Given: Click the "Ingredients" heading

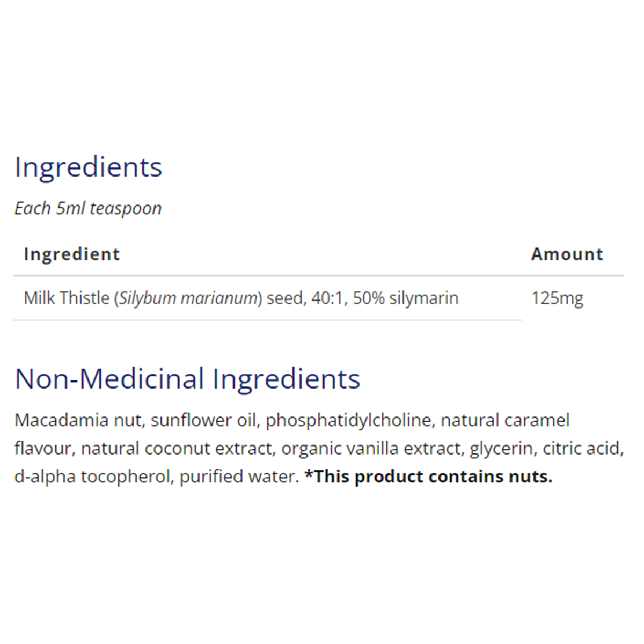Looking at the screenshot, I should (x=88, y=167).
